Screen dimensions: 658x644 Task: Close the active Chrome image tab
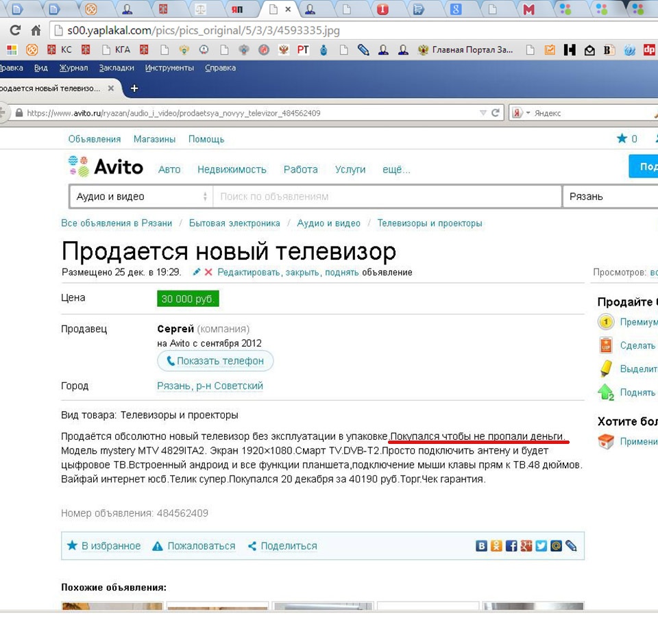click(288, 9)
